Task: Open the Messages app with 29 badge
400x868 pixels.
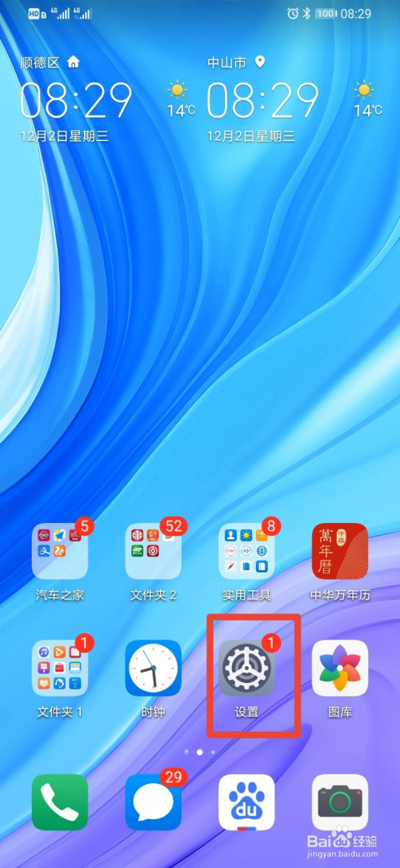Action: (154, 802)
